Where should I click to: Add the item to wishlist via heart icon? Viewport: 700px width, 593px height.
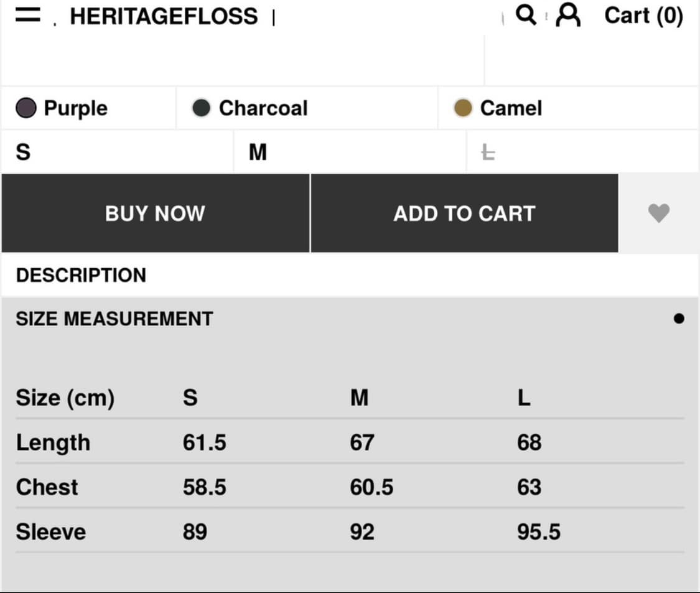pyautogui.click(x=659, y=213)
